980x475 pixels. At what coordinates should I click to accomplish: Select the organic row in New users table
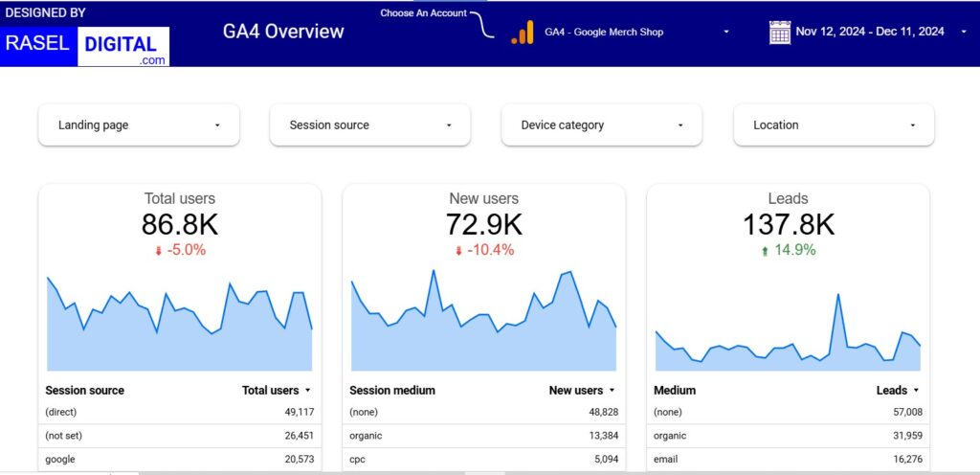coord(483,436)
